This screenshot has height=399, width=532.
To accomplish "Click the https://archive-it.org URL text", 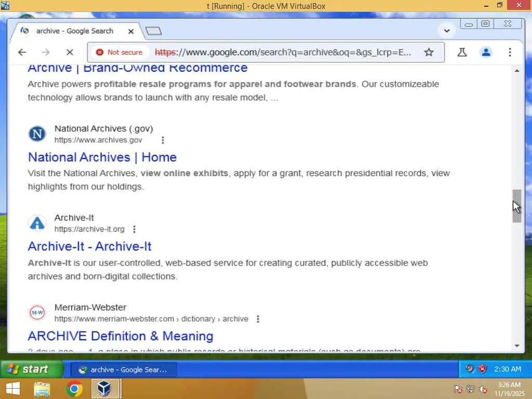I will click(89, 229).
